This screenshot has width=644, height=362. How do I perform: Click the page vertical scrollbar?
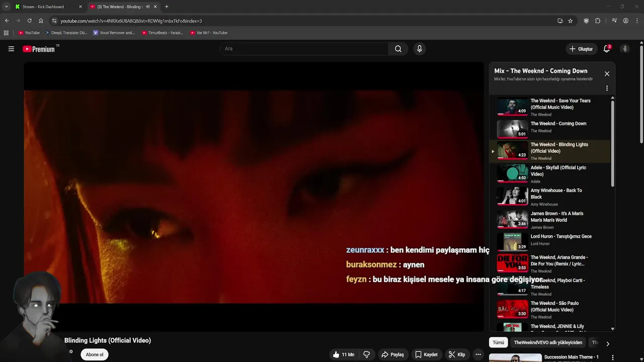click(x=641, y=95)
